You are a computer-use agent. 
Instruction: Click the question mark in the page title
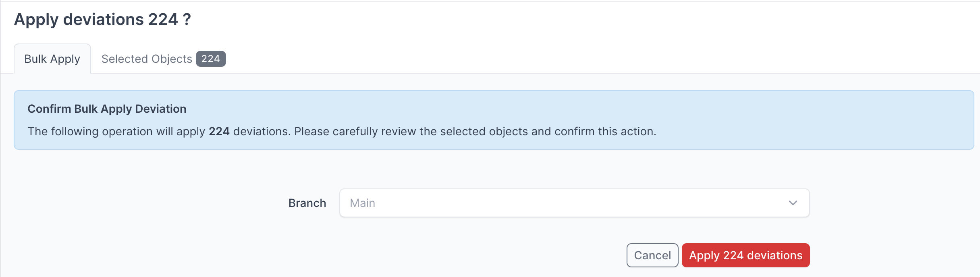187,19
